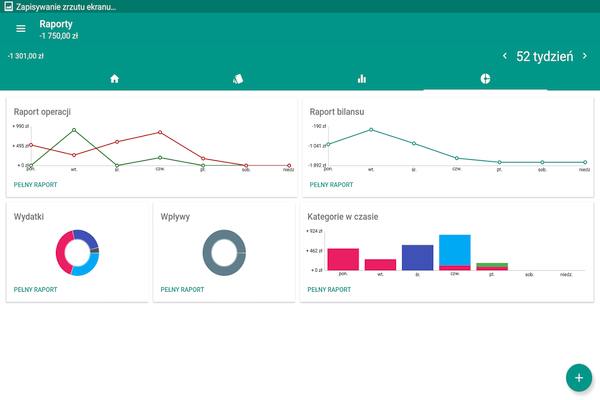600x400 pixels.
Task: Add new entry with plus button
Action: 579,378
